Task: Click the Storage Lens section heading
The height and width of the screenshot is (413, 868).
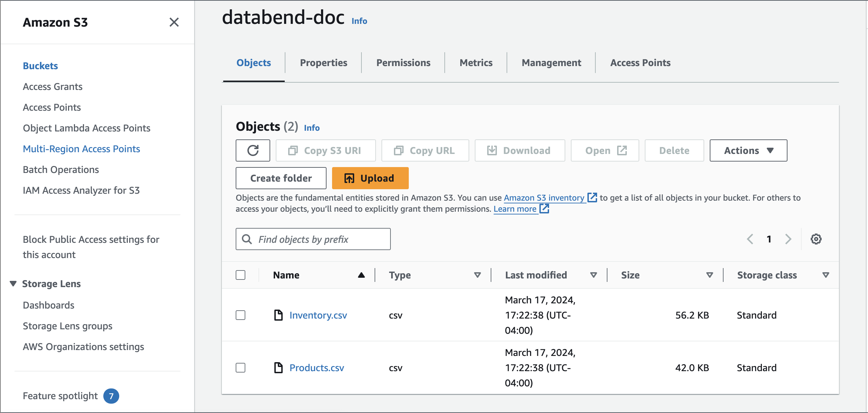Action: coord(51,284)
